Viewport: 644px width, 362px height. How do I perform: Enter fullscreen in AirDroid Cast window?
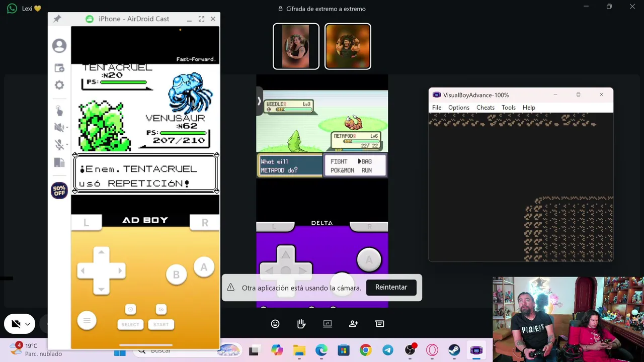pyautogui.click(x=201, y=19)
